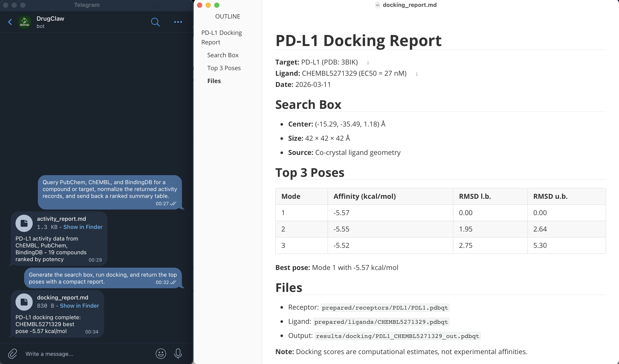Attach a file with the paperclip icon
619x364 pixels.
(x=12, y=354)
